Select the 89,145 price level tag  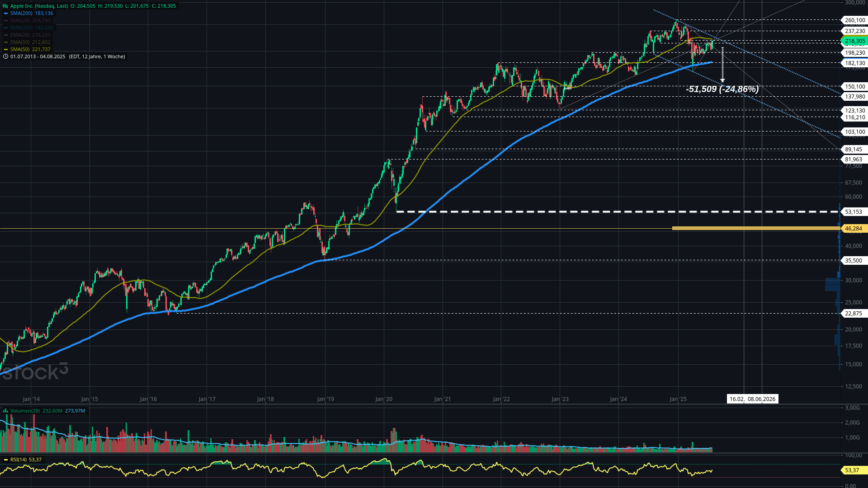click(x=854, y=150)
